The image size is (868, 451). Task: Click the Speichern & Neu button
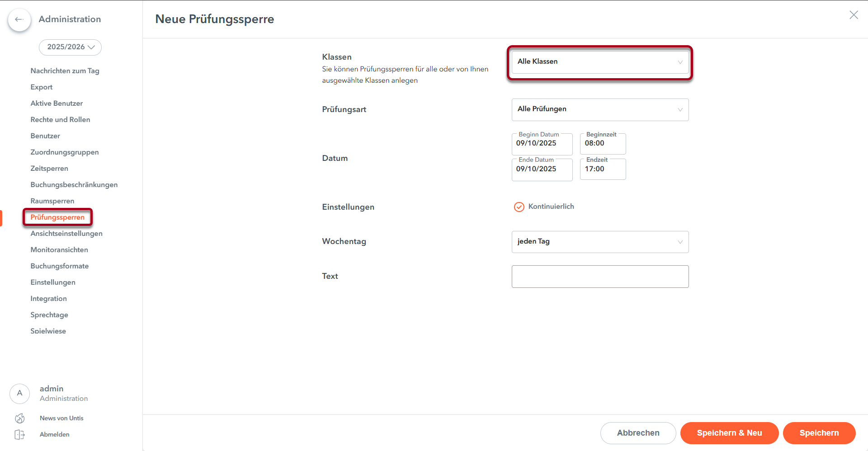tap(729, 433)
